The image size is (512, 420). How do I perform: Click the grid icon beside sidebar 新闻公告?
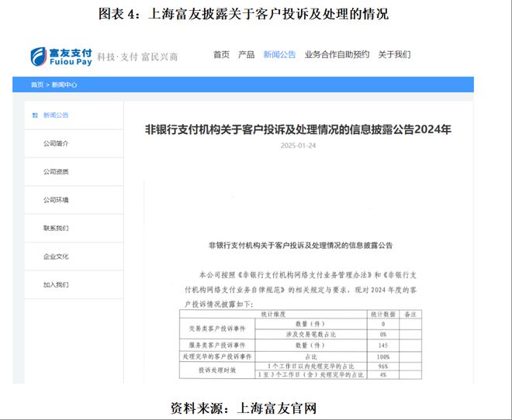[35, 115]
